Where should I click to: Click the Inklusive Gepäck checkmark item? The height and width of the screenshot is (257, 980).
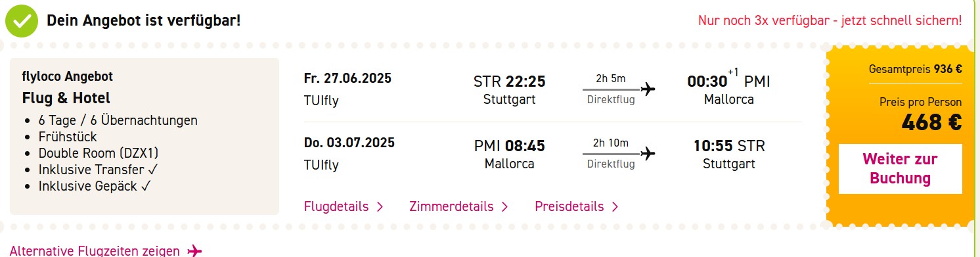coord(95,186)
